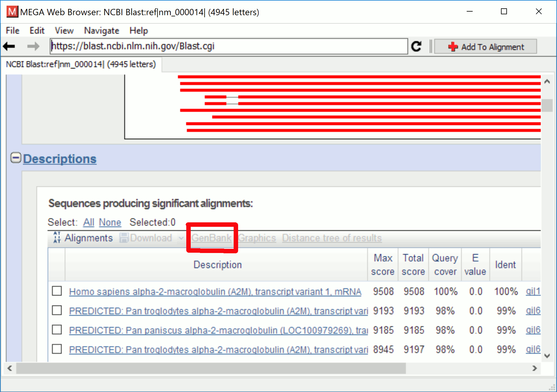This screenshot has width=557, height=392.
Task: Open the Descriptions heading link
Action: pos(60,159)
